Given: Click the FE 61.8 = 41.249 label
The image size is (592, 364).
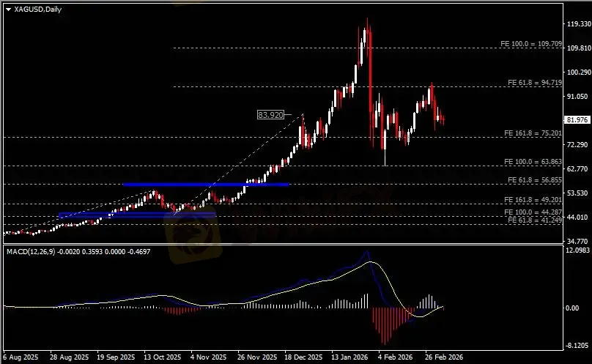Looking at the screenshot, I should 534,220.
